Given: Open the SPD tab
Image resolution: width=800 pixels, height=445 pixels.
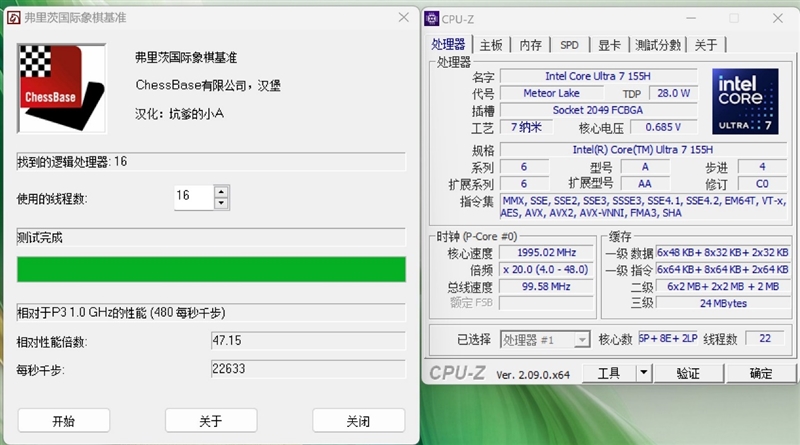Looking at the screenshot, I should click(569, 45).
